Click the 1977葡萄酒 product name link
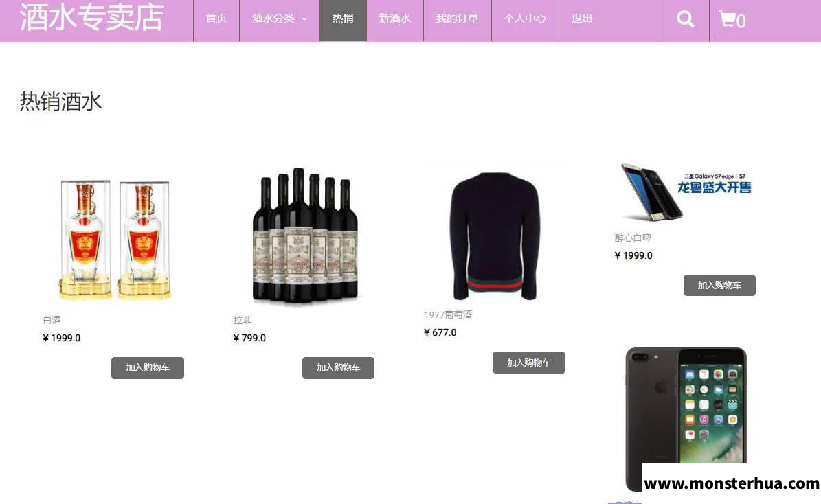Screen dimensions: 821x504 (x=448, y=314)
